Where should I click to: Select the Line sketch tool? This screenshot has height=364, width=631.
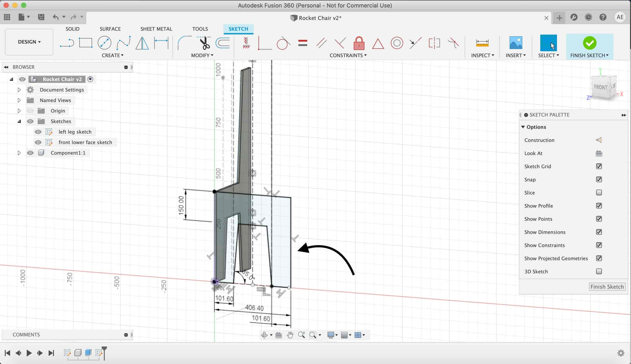point(67,43)
